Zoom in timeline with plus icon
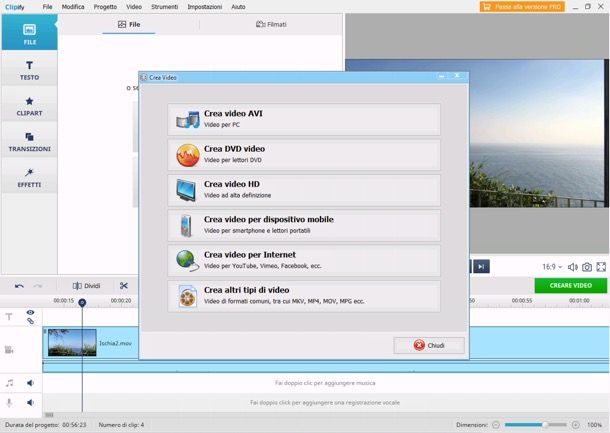 [x=576, y=425]
